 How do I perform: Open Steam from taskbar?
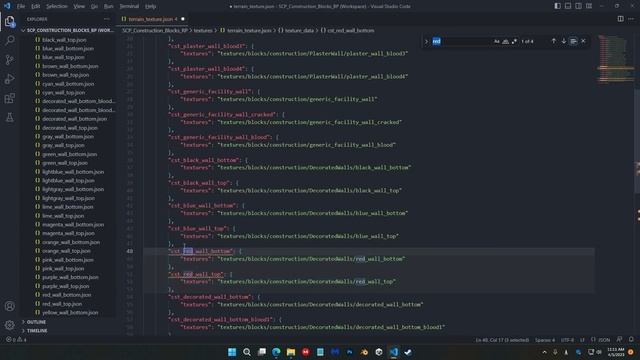(x=408, y=352)
